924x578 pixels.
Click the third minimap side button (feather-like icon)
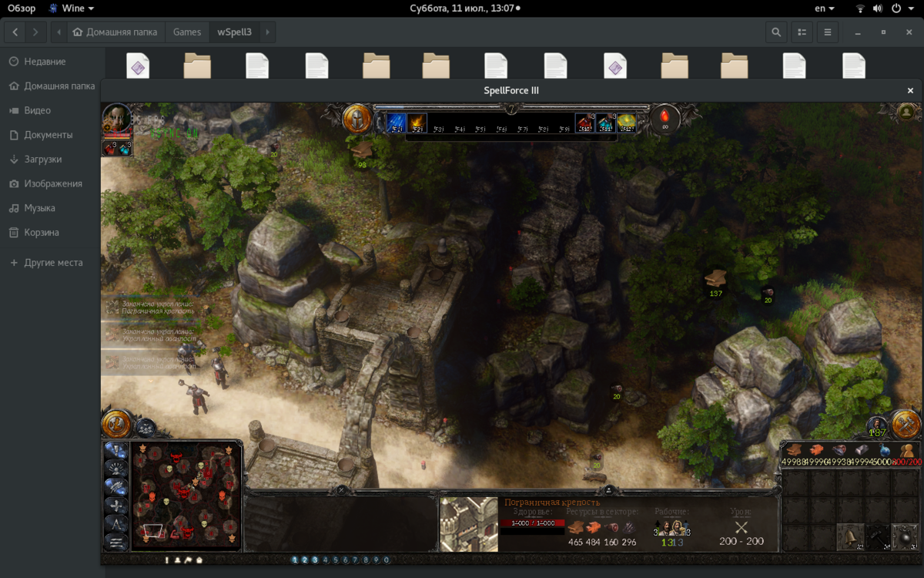pos(116,486)
